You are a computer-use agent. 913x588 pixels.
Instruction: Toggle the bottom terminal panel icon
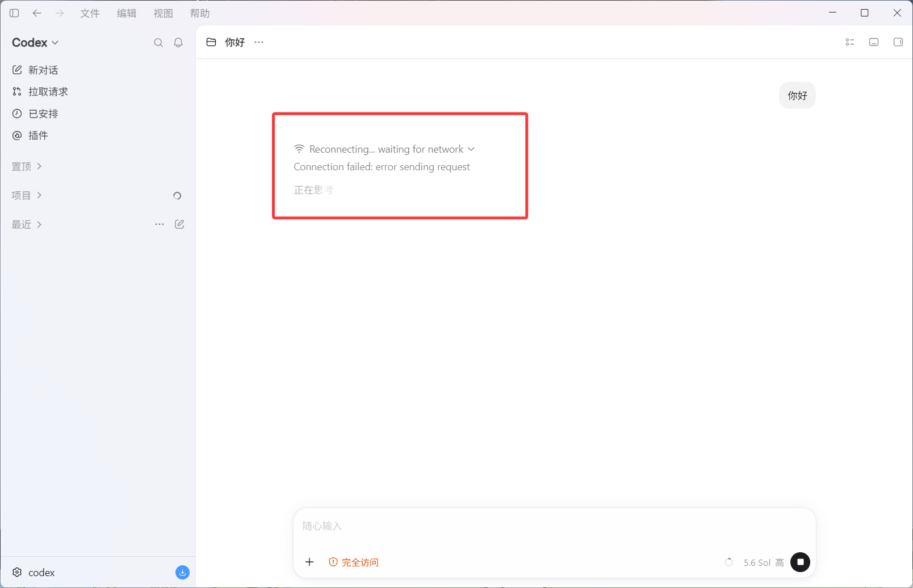[x=874, y=42]
